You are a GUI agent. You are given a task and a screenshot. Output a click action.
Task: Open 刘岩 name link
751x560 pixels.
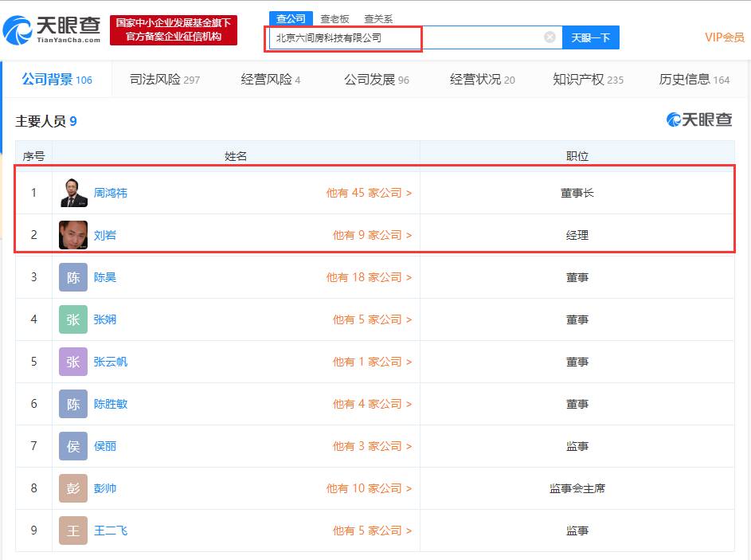(105, 235)
